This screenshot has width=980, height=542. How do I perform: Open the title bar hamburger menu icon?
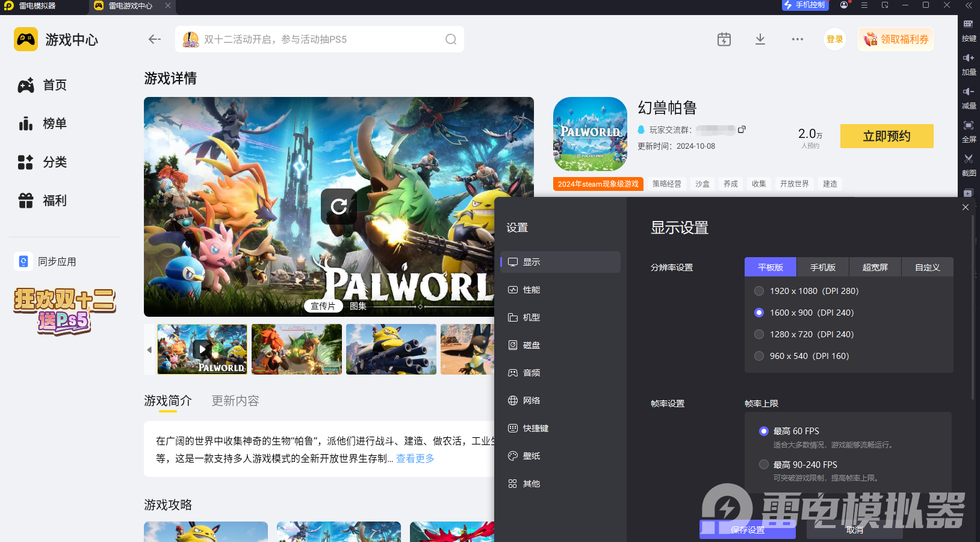pos(864,5)
